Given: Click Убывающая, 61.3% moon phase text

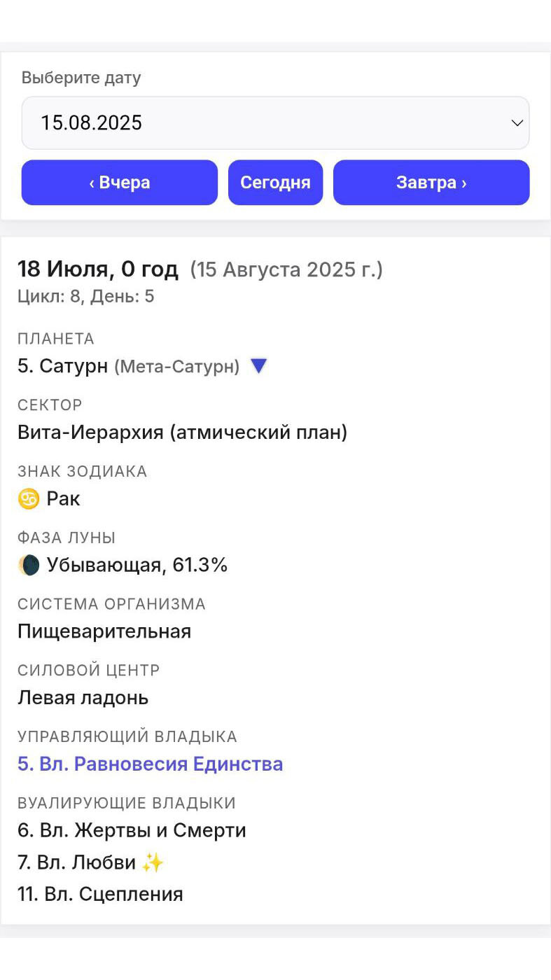Looking at the screenshot, I should pyautogui.click(x=137, y=566).
